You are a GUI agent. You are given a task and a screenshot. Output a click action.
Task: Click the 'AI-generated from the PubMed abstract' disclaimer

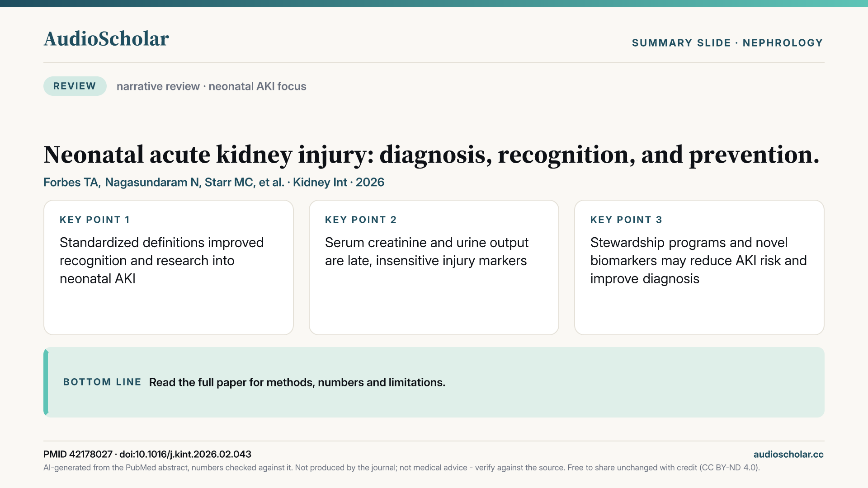coord(401,468)
